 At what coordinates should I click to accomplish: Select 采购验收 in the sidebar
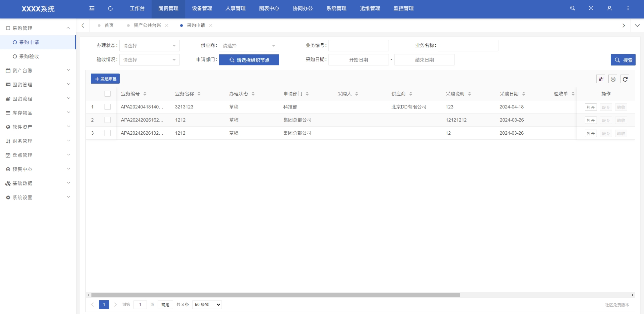(x=38, y=56)
